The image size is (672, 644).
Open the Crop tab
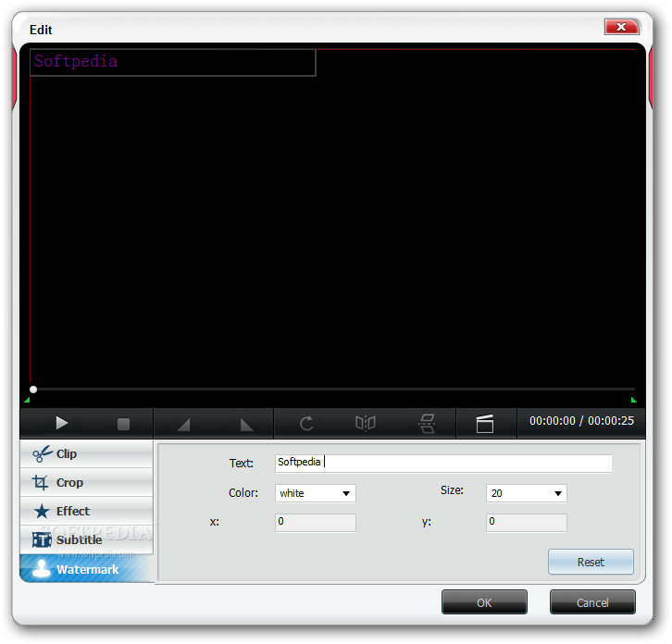click(87, 482)
